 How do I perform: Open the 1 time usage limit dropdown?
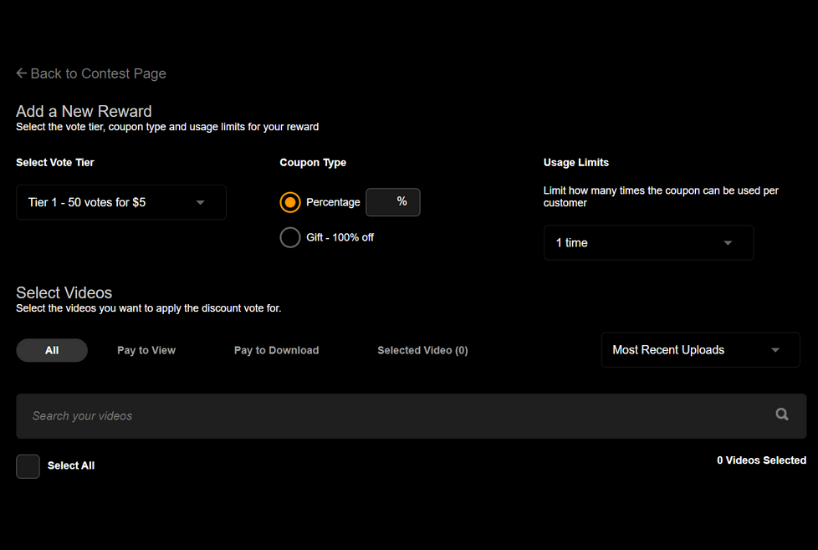[648, 243]
